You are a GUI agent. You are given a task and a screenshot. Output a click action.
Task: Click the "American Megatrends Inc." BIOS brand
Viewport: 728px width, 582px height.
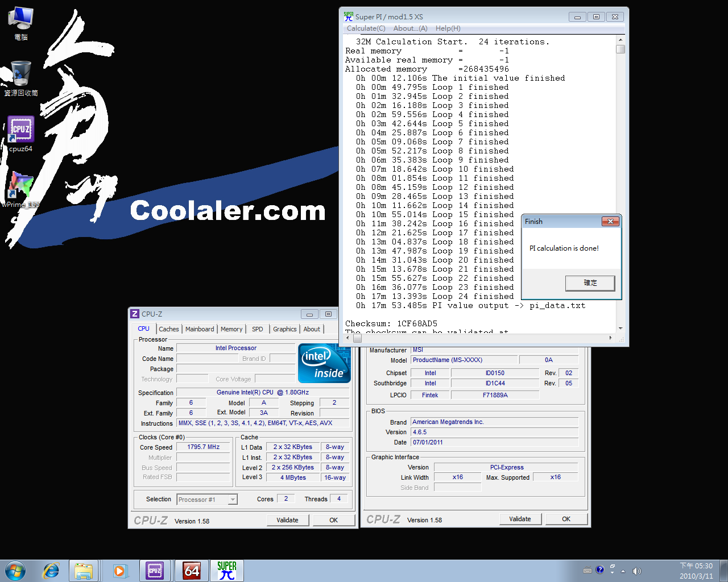(495, 422)
